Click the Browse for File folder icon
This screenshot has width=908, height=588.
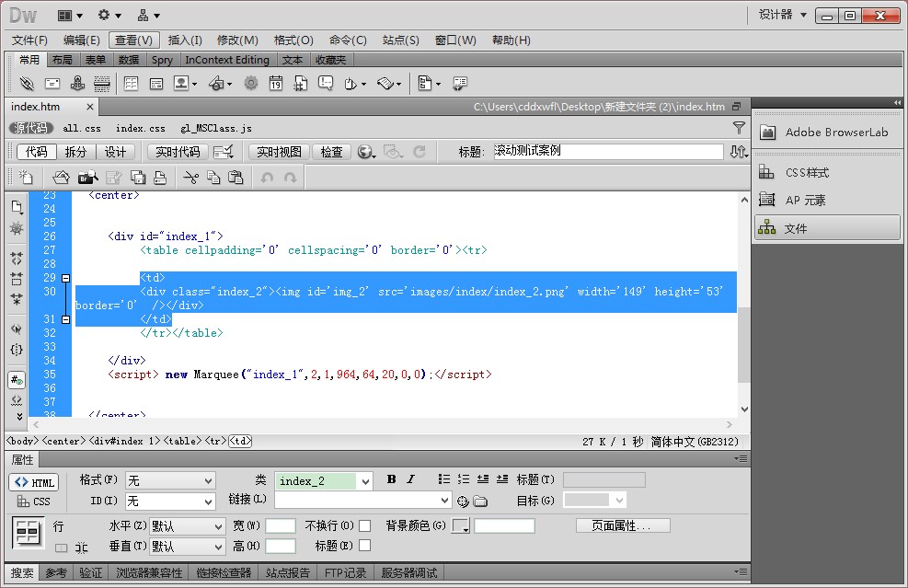click(480, 502)
